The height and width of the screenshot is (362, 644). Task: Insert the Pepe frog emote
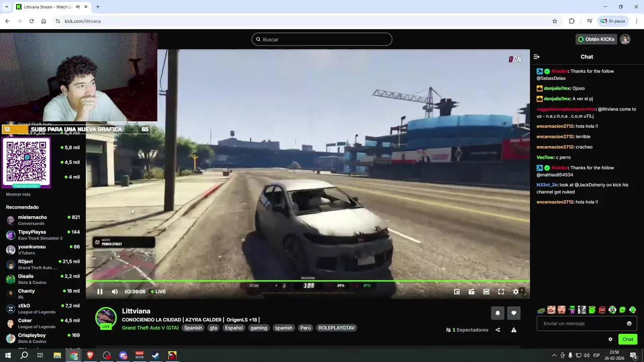pyautogui.click(x=541, y=310)
